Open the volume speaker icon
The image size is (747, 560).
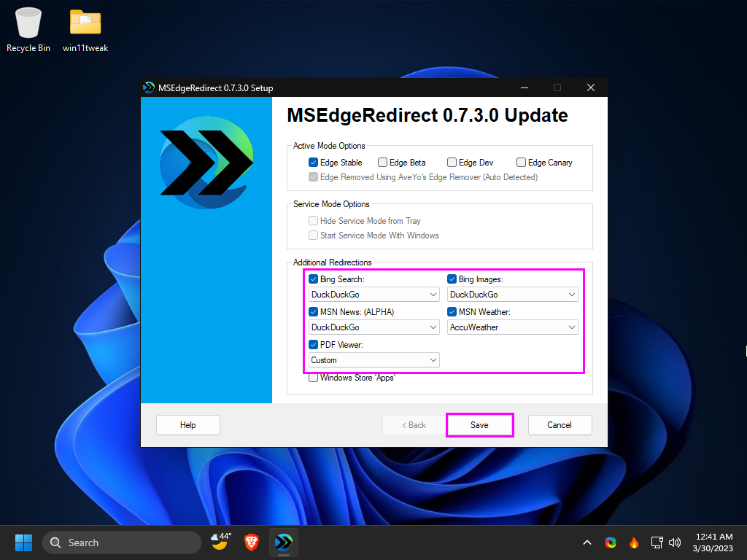675,542
